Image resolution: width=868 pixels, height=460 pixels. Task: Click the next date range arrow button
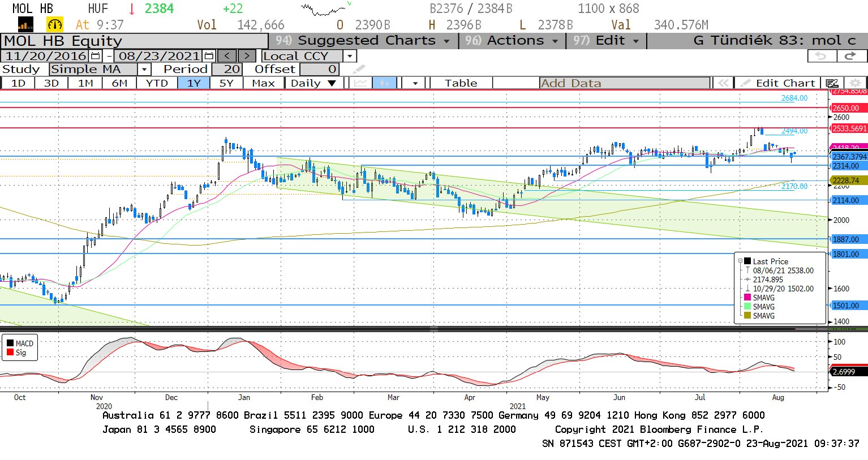click(247, 56)
